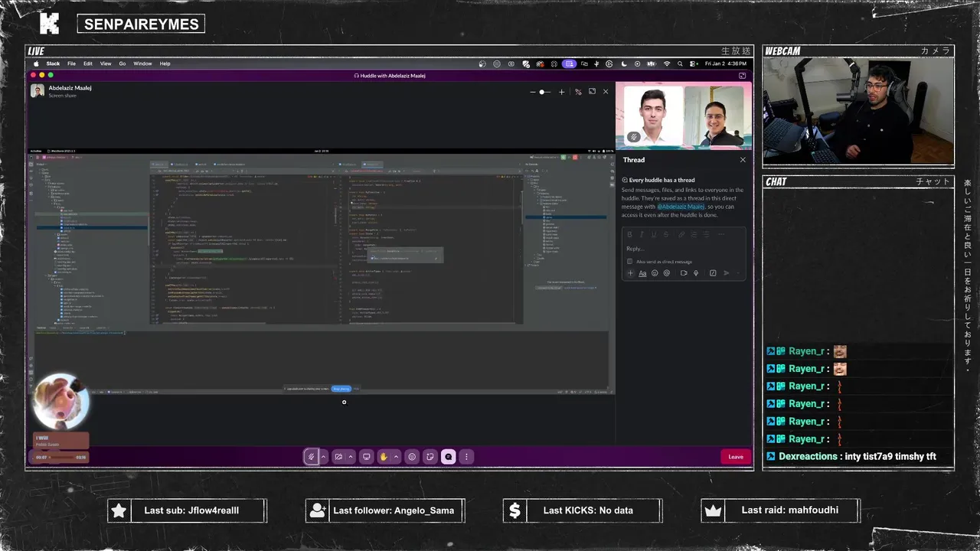Click the slash shortcuts icon in composer
Image resolution: width=980 pixels, height=551 pixels.
pyautogui.click(x=713, y=273)
